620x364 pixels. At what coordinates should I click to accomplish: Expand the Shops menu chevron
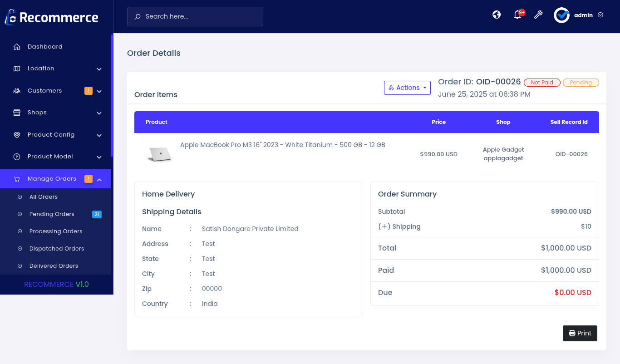point(99,113)
